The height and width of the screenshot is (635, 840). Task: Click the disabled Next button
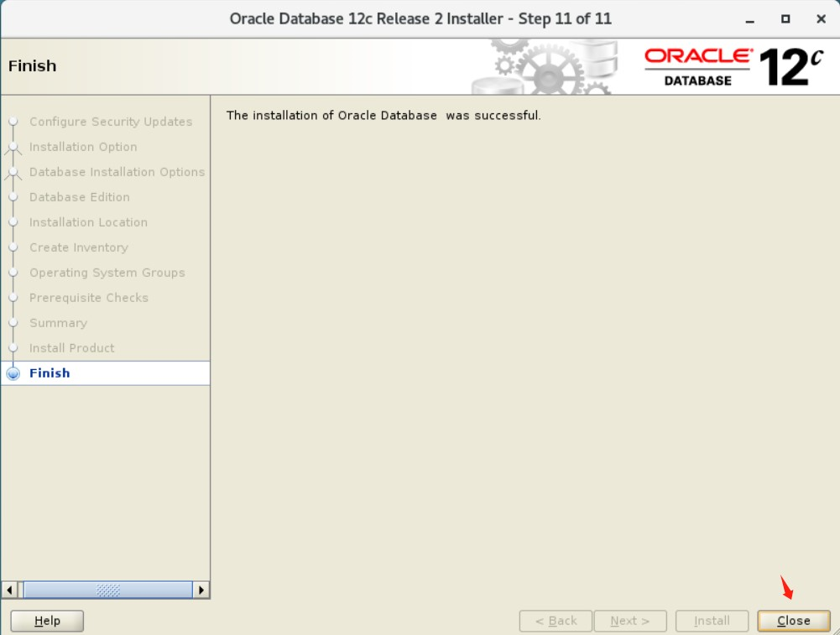click(x=630, y=621)
